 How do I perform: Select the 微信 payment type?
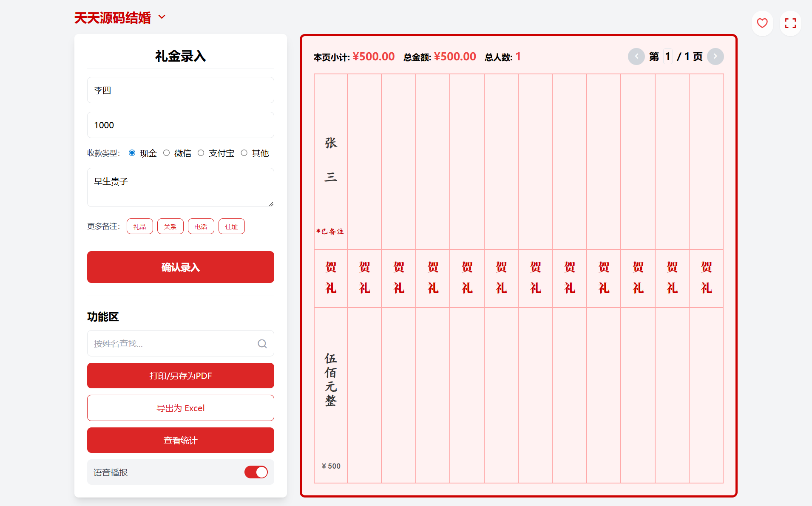[x=167, y=153]
